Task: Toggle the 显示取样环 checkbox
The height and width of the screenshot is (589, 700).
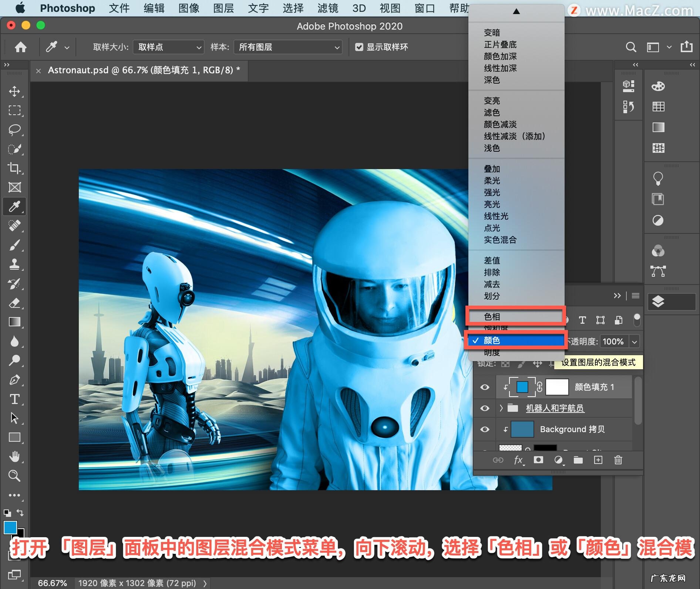Action: tap(359, 47)
